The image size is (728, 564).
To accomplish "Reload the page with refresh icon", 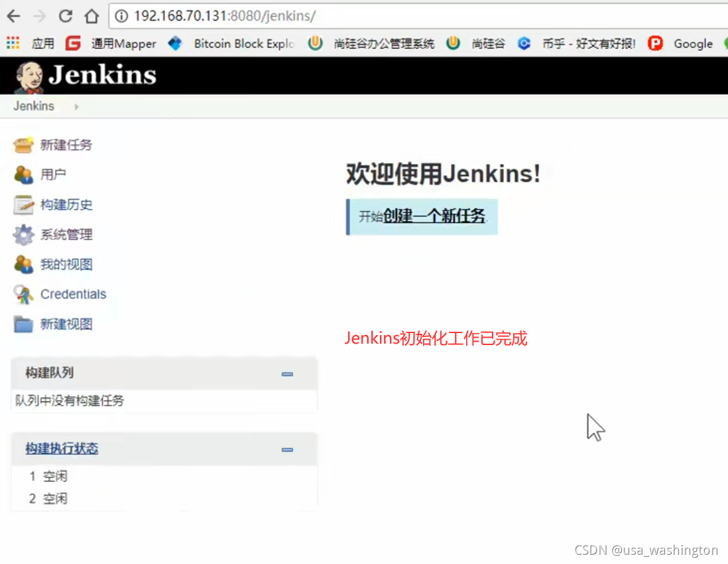I will tap(66, 17).
